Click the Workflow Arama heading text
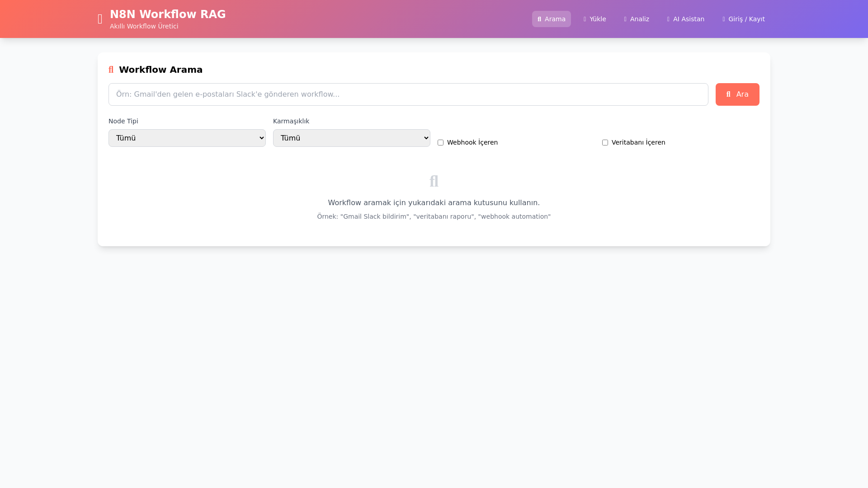 click(161, 70)
